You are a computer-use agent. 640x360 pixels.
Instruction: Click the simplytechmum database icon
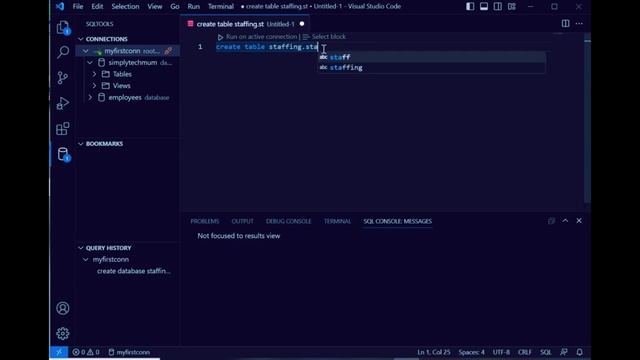(101, 62)
